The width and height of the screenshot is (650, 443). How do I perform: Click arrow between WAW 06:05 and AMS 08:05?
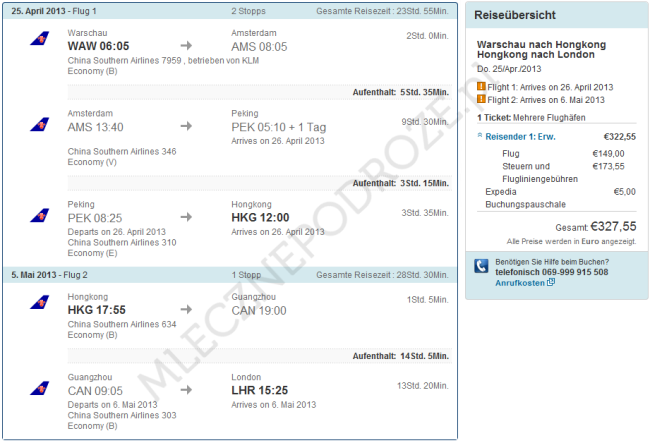[186, 46]
